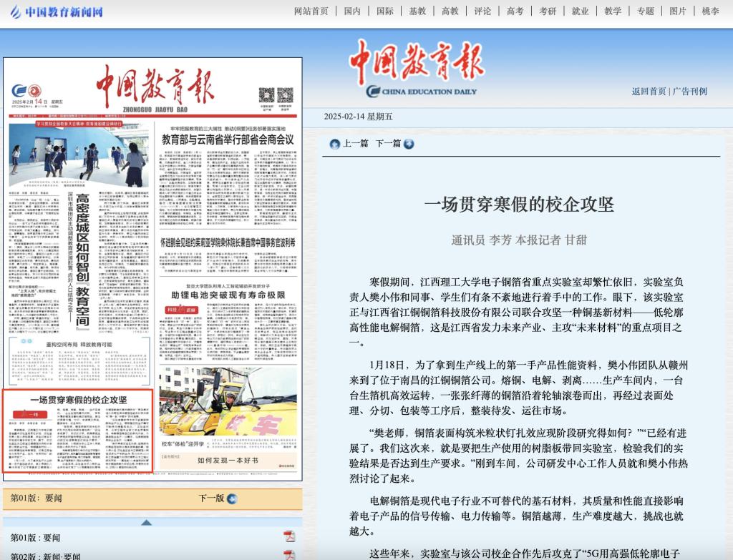The image size is (733, 560).
Task: Go to the 考研 section
Action: (548, 11)
